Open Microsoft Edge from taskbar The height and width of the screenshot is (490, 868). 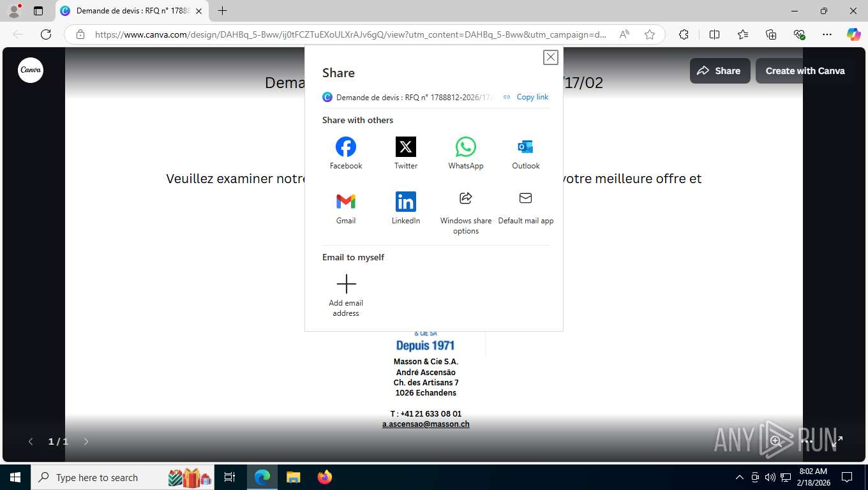pos(262,477)
